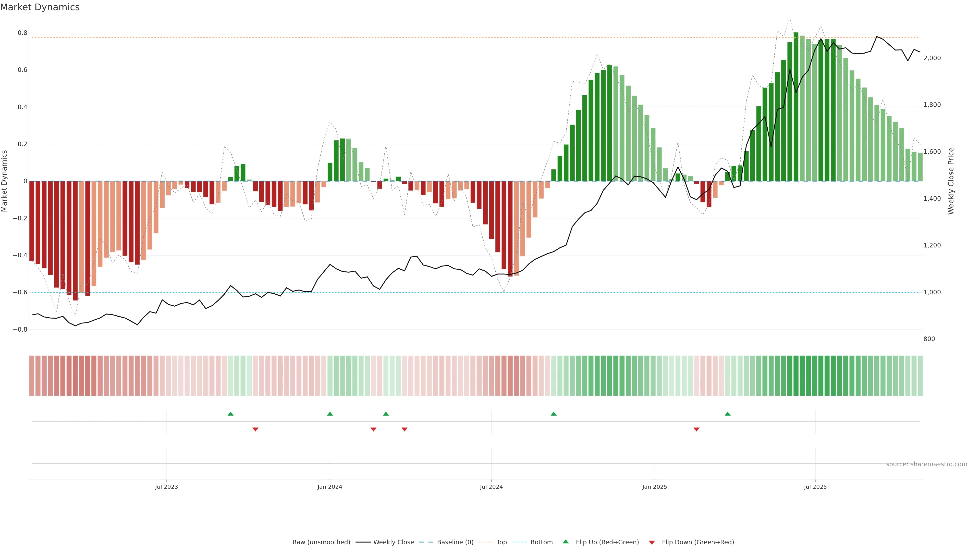Viewport: 980px width, 551px height.
Task: Click the Flip Up marker after Jul 2024
Action: 554,414
